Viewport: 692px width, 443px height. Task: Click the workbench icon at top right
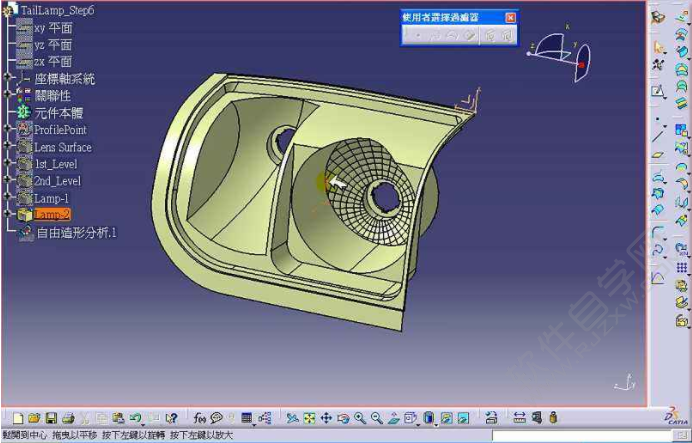point(658,17)
